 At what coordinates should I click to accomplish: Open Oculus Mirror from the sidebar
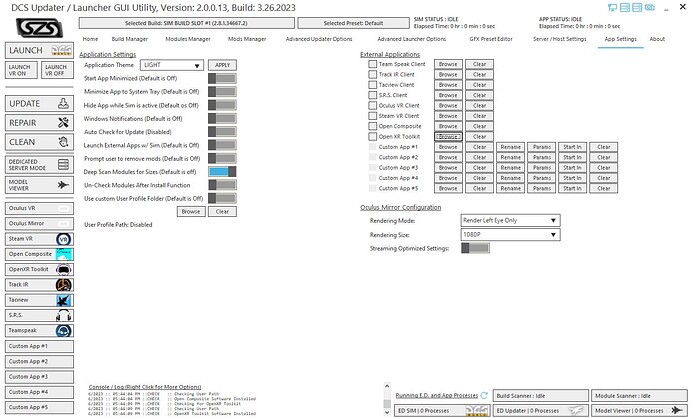[x=39, y=224]
